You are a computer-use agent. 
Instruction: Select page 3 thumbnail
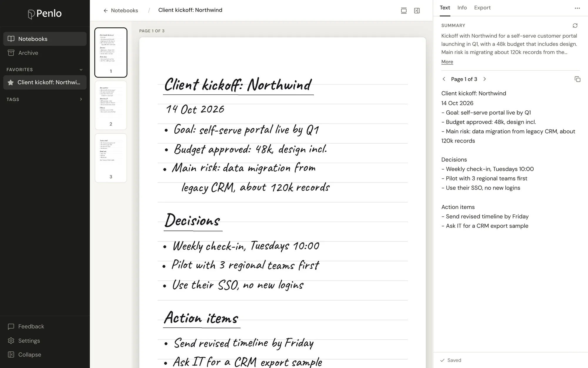(111, 158)
